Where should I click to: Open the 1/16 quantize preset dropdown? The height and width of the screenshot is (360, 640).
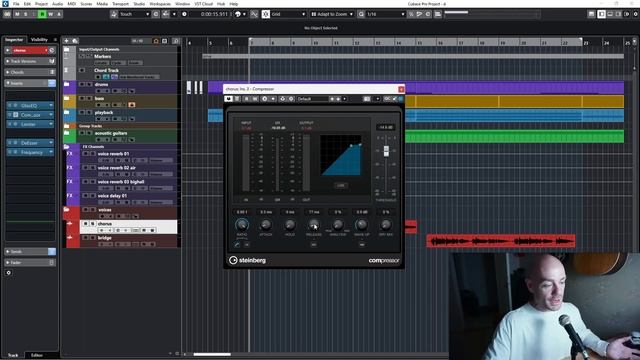(x=386, y=14)
